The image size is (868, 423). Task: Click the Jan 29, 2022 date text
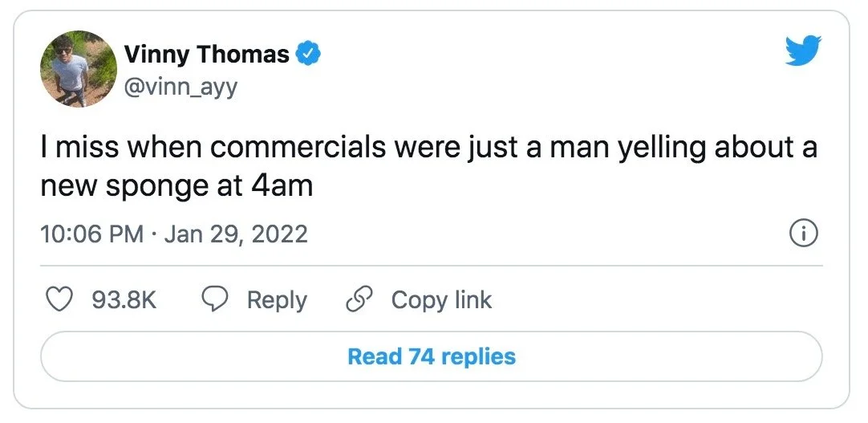(236, 234)
